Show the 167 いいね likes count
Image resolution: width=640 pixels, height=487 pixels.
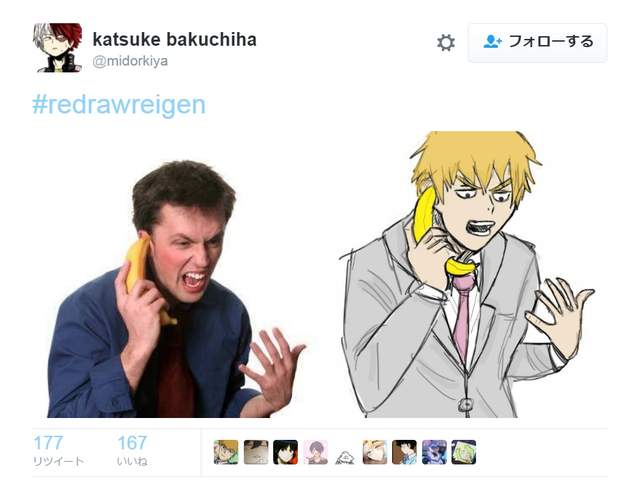[132, 450]
